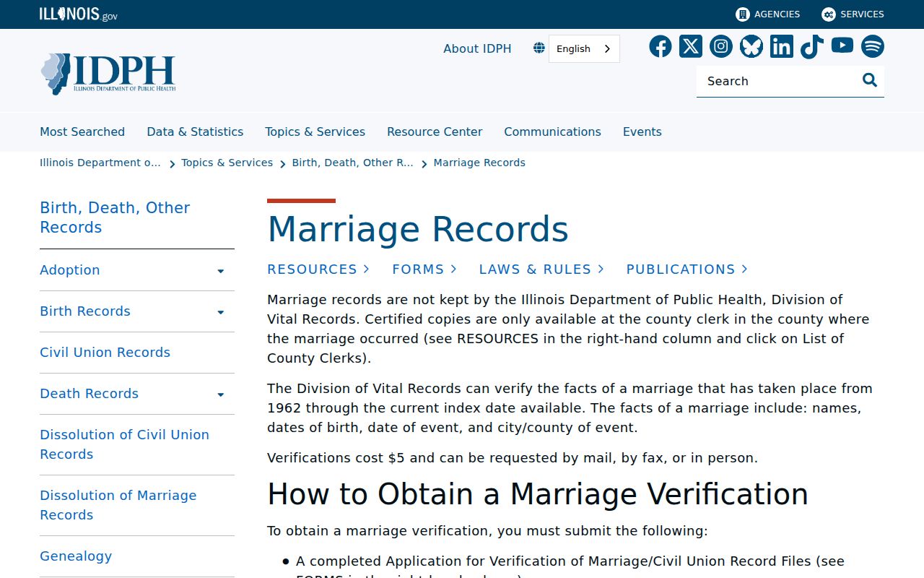The height and width of the screenshot is (578, 924).
Task: Click the IDPH logo
Action: (108, 74)
